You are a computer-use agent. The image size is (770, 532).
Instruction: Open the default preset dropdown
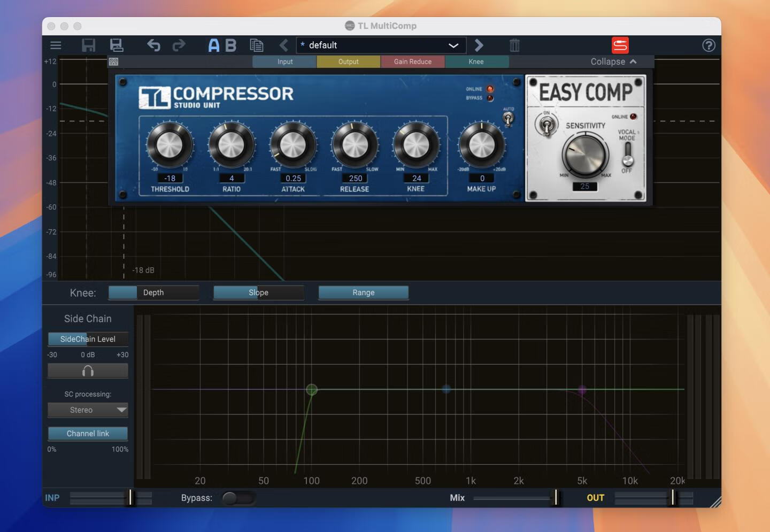(381, 45)
